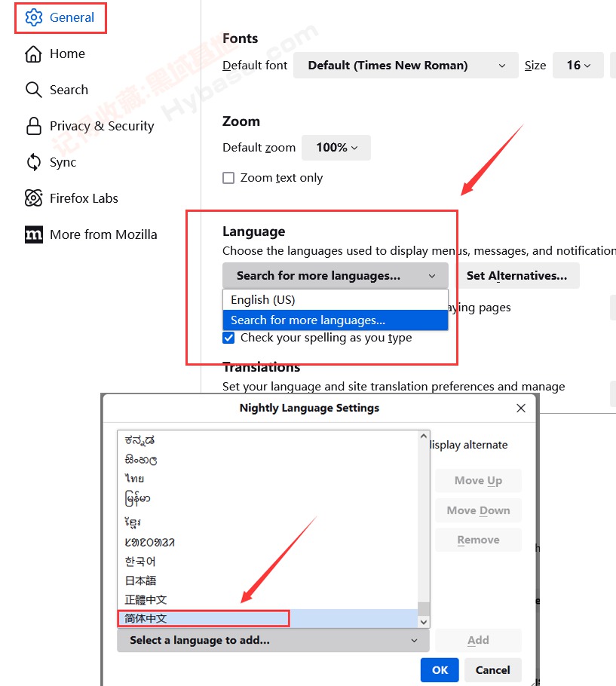
Task: Click the Sync arrows icon
Action: (x=34, y=162)
